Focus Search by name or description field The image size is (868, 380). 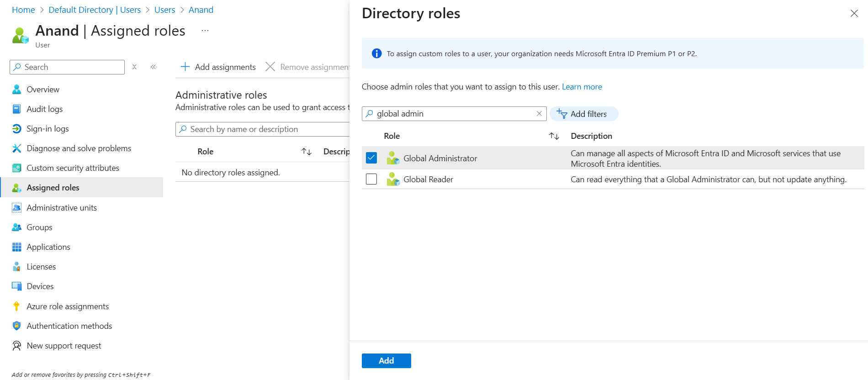[x=263, y=129]
